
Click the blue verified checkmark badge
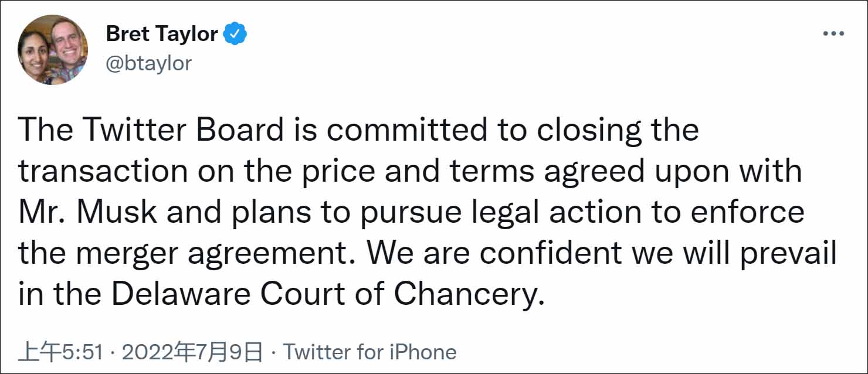coord(236,34)
